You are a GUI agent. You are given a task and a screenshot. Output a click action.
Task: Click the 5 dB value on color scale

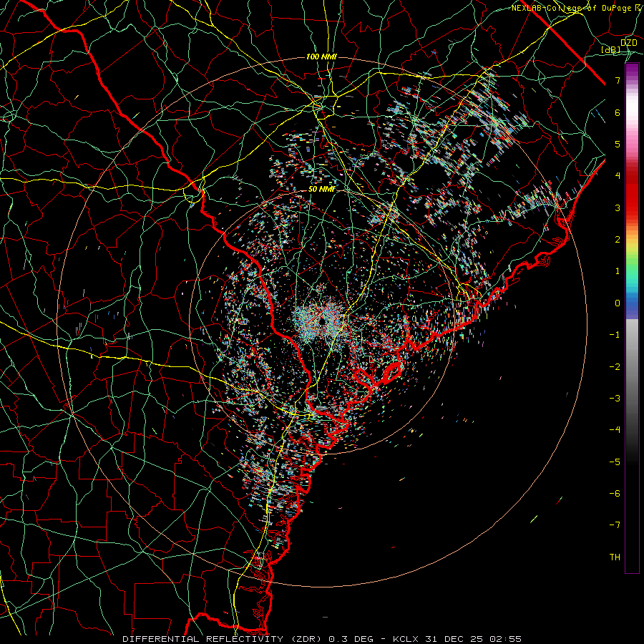[x=618, y=144]
